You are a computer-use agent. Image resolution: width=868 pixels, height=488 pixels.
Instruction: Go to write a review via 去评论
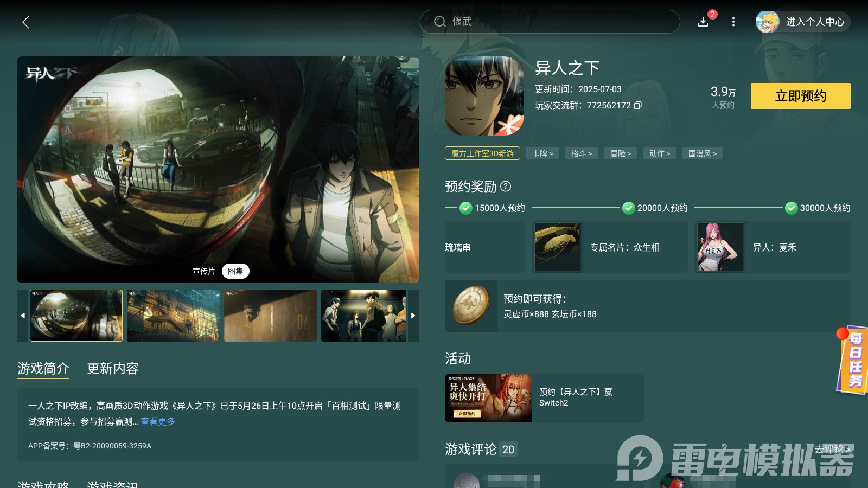pos(832,449)
